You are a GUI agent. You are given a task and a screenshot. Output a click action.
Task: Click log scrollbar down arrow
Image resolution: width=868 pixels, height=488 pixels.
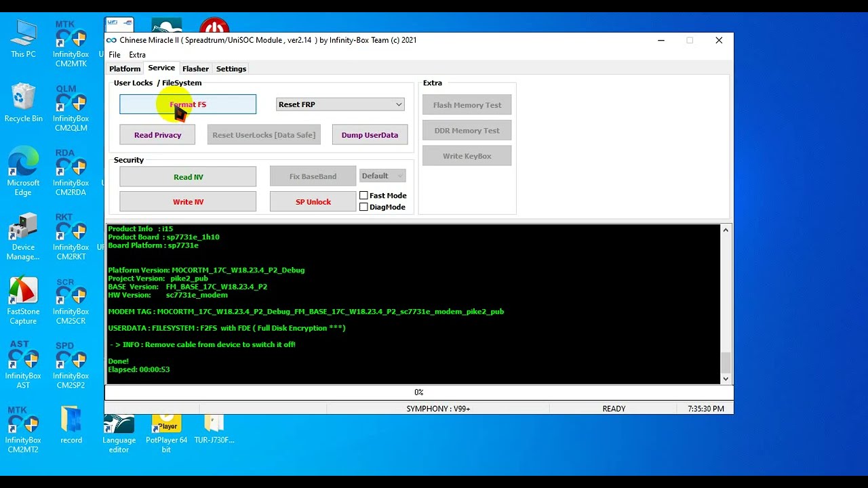(726, 379)
